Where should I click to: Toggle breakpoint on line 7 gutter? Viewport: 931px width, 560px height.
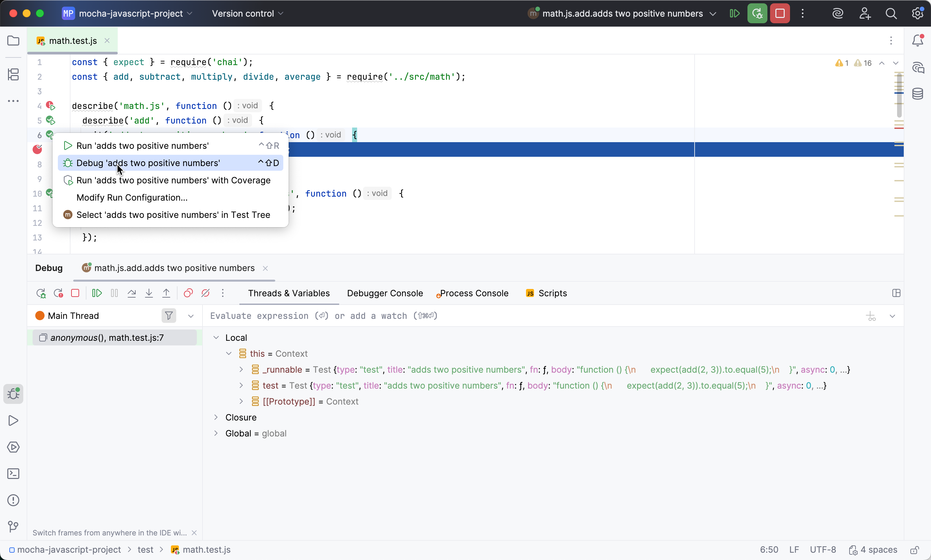37,149
